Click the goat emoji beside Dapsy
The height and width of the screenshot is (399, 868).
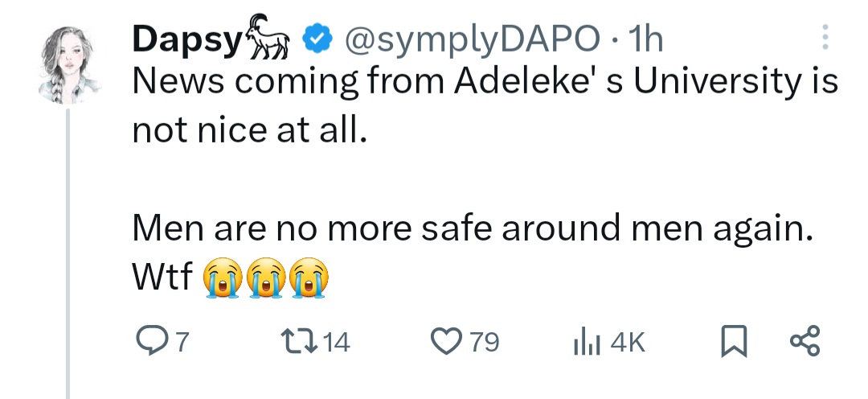[x=268, y=38]
